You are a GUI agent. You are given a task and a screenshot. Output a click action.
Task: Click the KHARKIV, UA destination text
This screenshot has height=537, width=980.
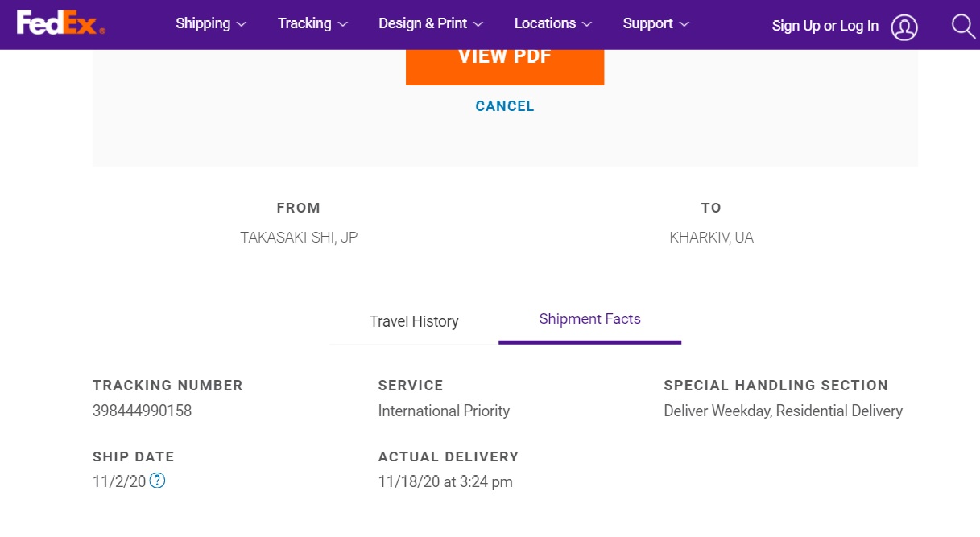(x=712, y=238)
